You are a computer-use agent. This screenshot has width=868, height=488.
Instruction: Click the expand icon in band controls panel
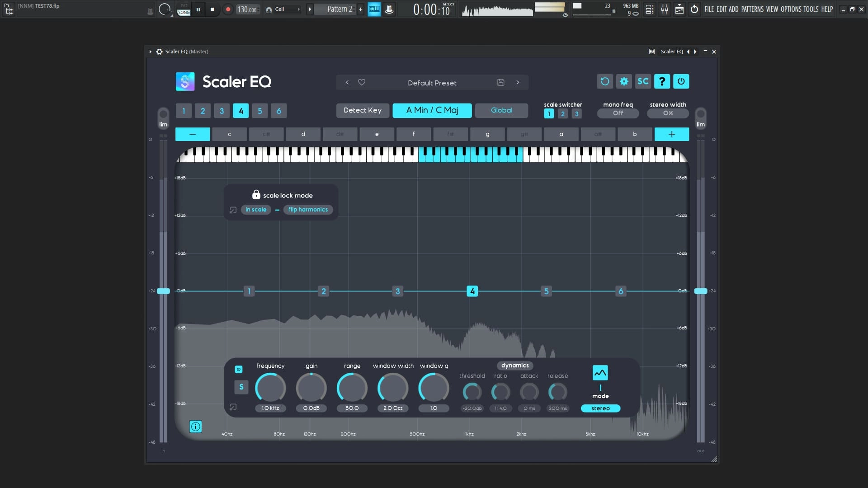click(x=233, y=407)
